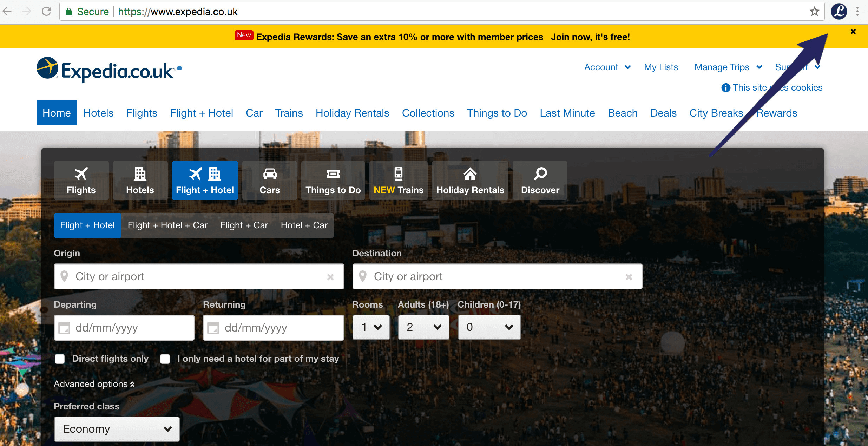Select the Cars icon tab
The width and height of the screenshot is (868, 446).
270,181
